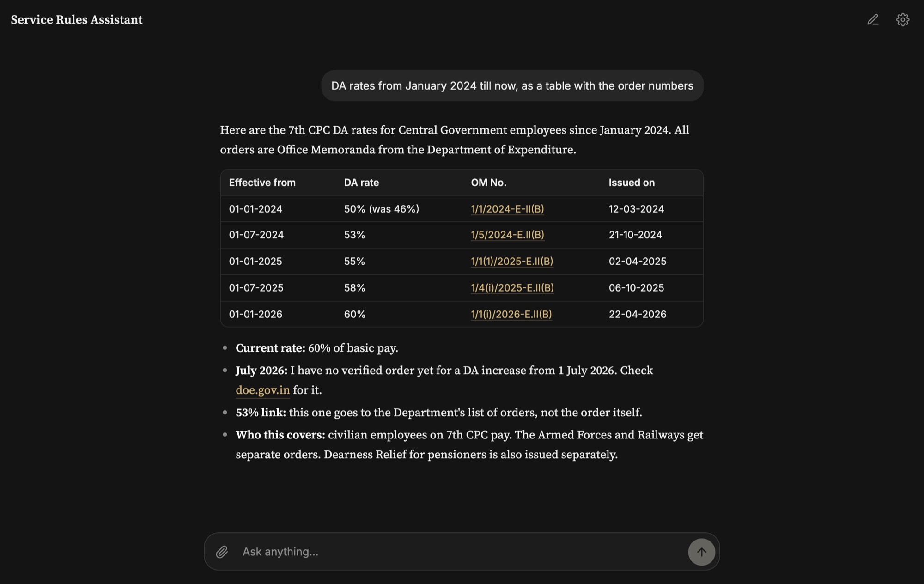Open OM 1/4(i)/2025-E.II(B) link
This screenshot has width=924, height=584.
point(512,287)
